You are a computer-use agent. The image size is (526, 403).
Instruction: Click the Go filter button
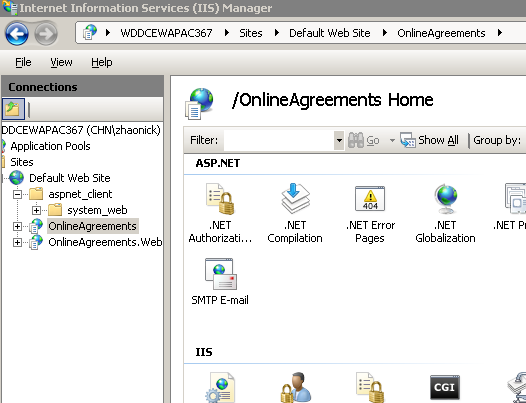coord(364,140)
